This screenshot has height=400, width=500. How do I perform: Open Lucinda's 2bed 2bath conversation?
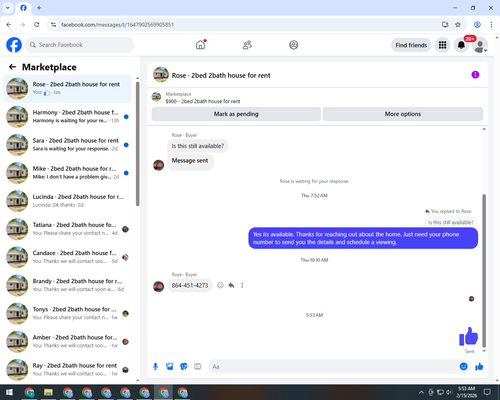coord(67,201)
